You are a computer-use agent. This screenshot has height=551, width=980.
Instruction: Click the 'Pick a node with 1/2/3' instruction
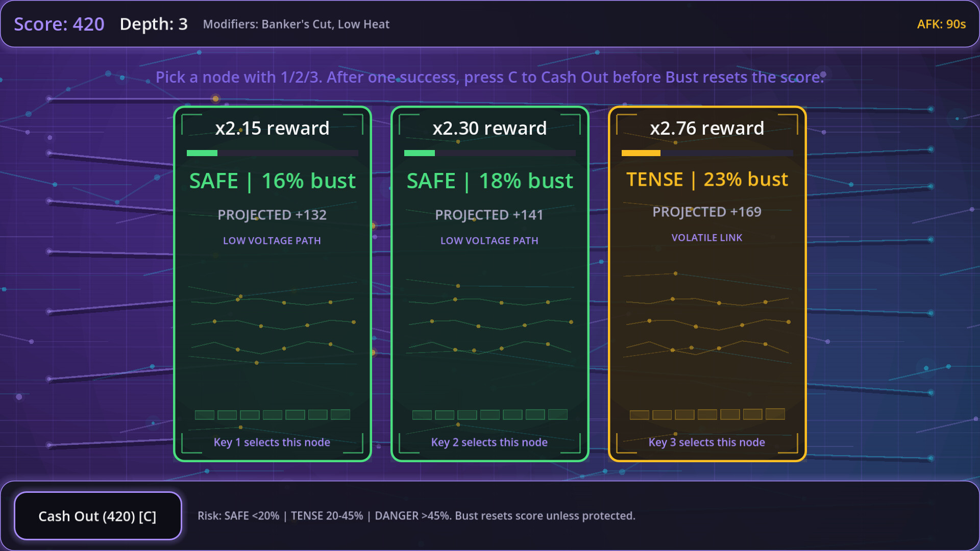pyautogui.click(x=490, y=77)
